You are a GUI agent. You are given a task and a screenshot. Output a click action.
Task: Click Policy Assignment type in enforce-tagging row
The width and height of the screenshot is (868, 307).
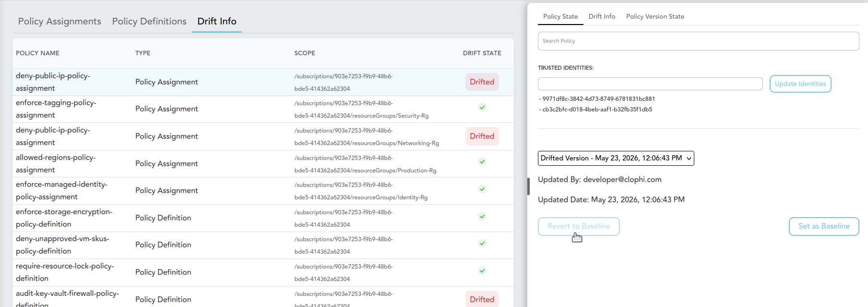(x=166, y=109)
